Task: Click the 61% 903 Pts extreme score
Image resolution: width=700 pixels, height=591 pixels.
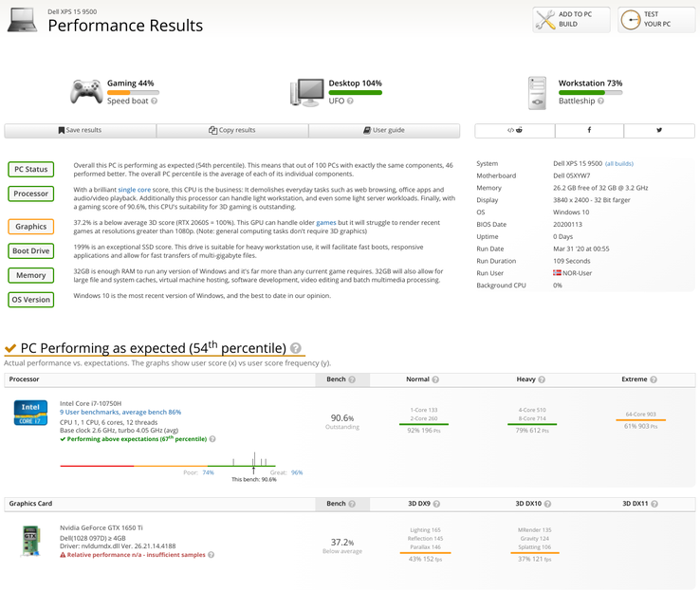Action: coord(640,426)
